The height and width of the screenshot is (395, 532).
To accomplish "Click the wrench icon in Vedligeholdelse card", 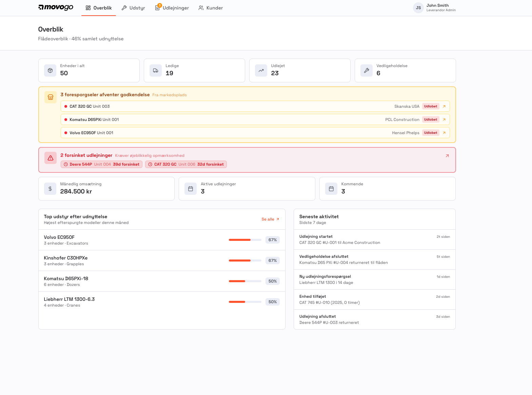I will pyautogui.click(x=366, y=70).
